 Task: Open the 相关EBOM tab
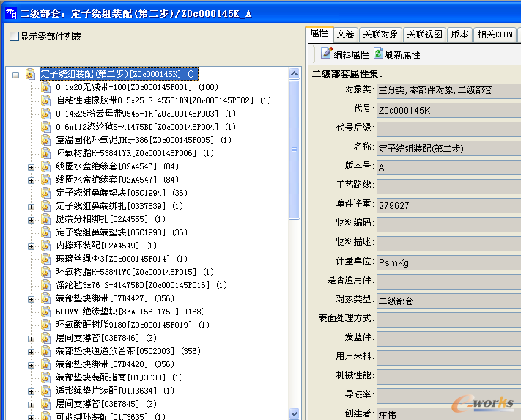pos(495,34)
